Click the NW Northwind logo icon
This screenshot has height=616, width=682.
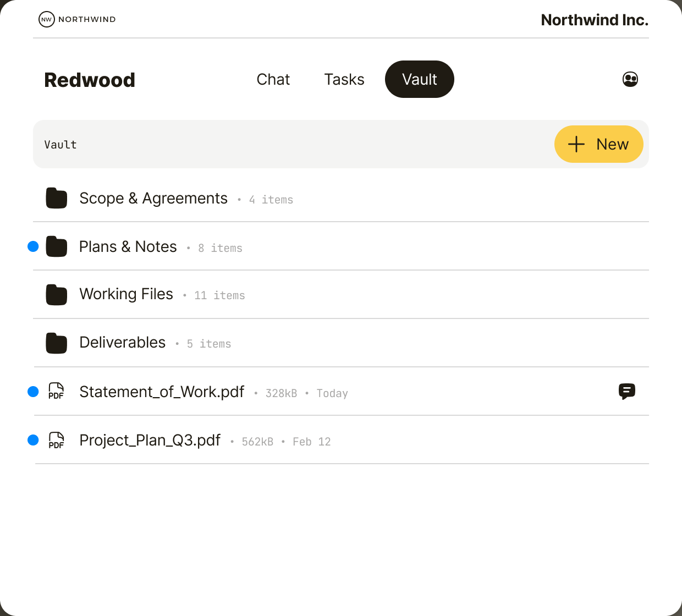pyautogui.click(x=46, y=19)
